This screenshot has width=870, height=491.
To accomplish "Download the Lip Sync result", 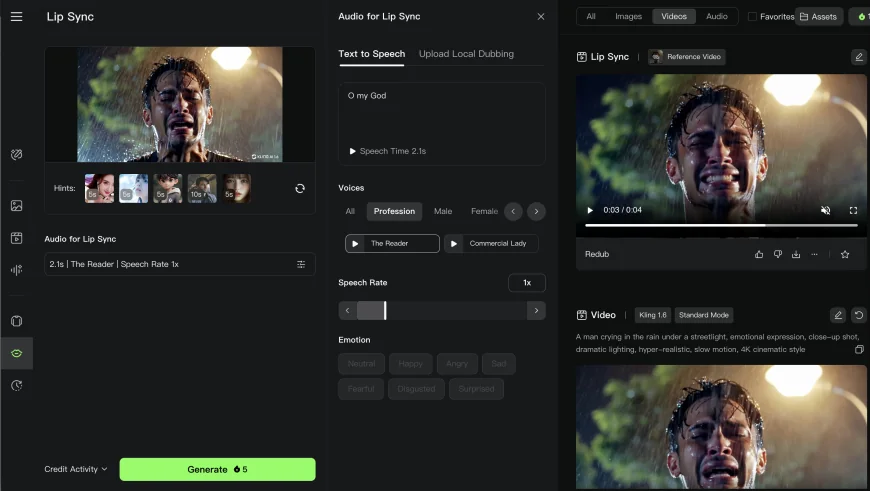I will 796,254.
